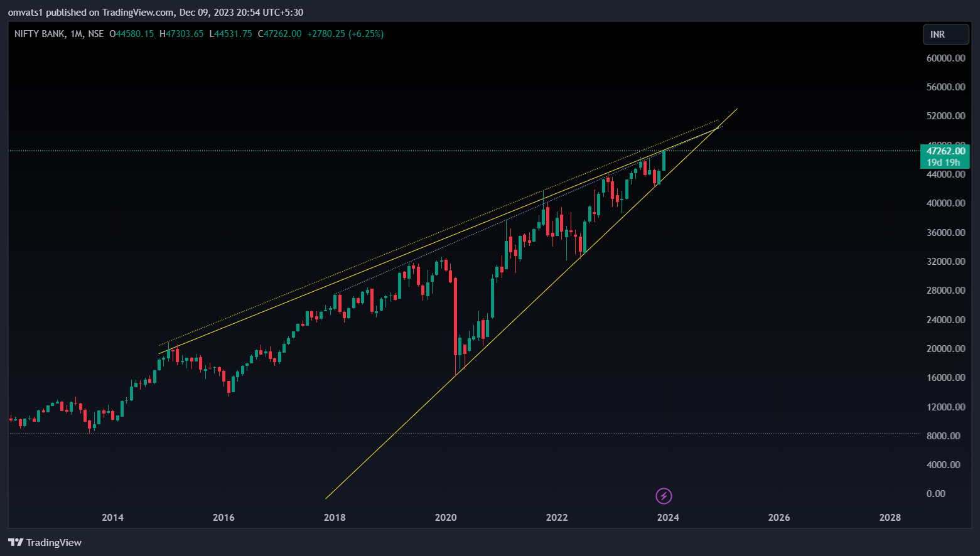
Task: Click the 4000.00 price axis label
Action: [943, 465]
